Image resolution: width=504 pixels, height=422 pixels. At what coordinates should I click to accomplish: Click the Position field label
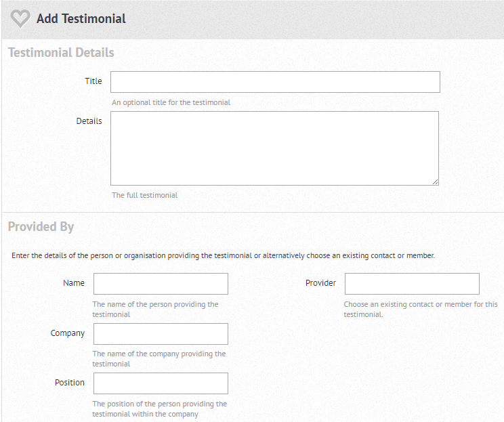coord(70,383)
